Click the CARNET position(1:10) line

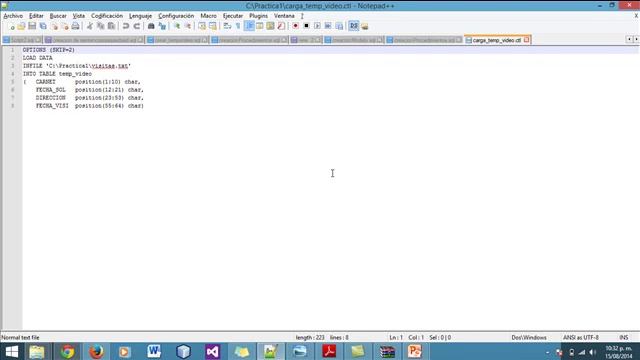(x=82, y=82)
